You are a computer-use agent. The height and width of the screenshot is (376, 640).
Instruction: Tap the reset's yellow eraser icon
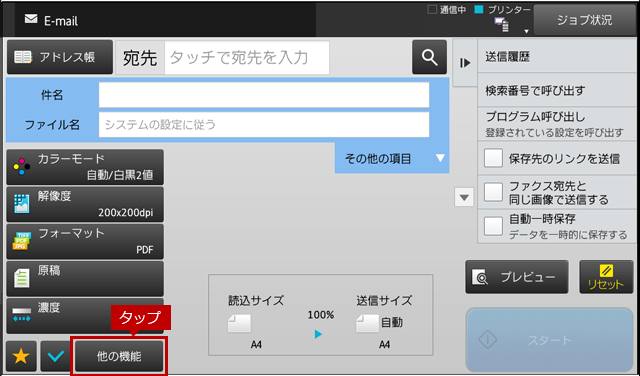606,270
